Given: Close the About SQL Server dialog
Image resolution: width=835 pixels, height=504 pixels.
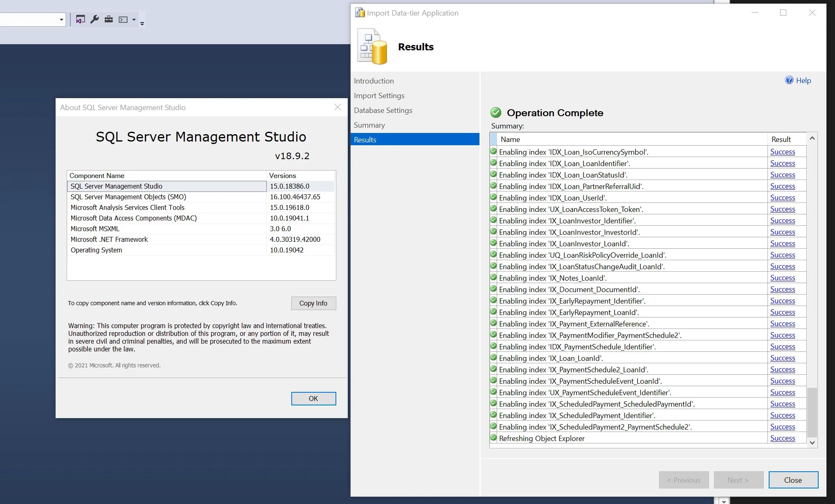Looking at the screenshot, I should coord(338,107).
